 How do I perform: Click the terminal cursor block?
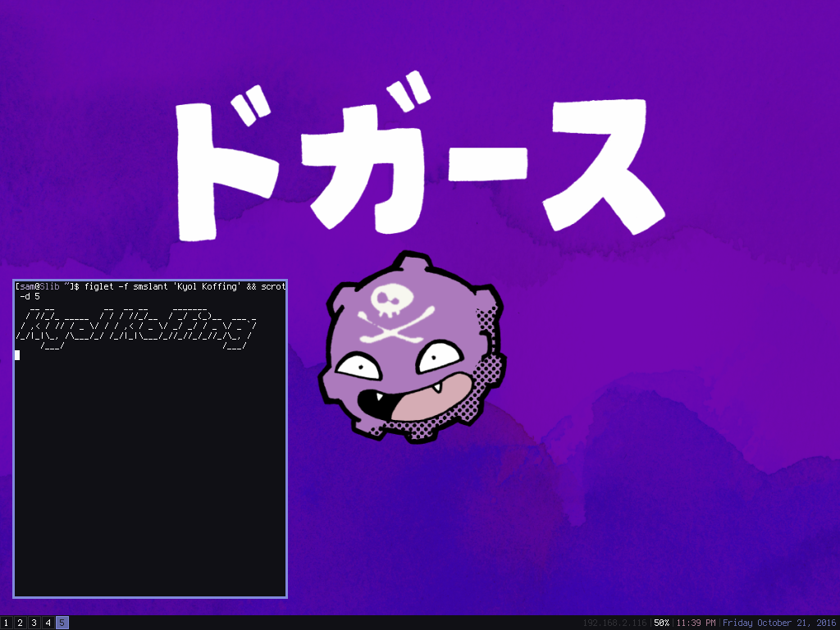coord(17,355)
